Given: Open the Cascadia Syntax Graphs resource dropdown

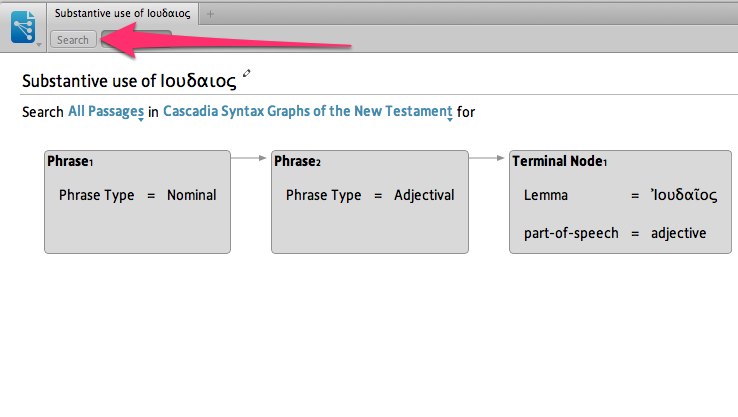Looking at the screenshot, I should coord(307,112).
